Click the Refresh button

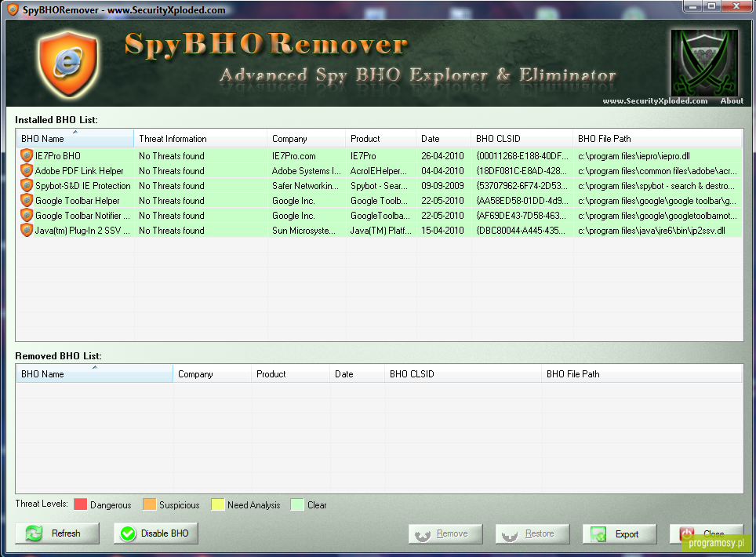coord(57,533)
